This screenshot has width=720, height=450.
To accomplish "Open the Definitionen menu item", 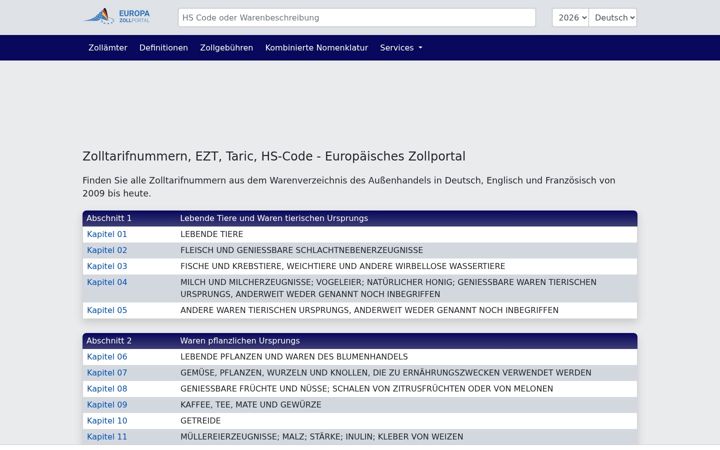I will pos(163,48).
